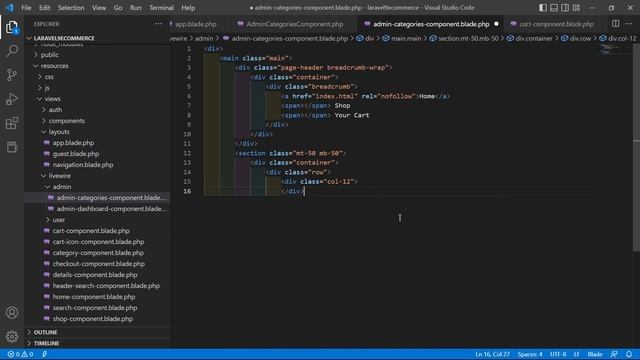Switch to cart-component.blade.php tab

[556, 24]
